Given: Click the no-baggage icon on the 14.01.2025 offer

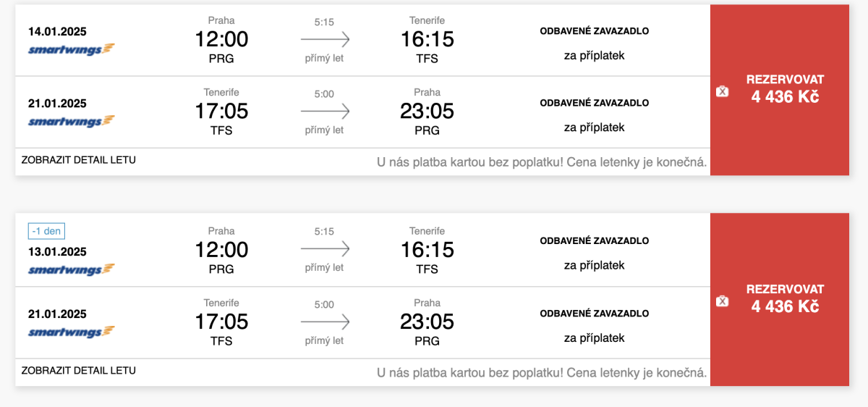Looking at the screenshot, I should point(722,91).
